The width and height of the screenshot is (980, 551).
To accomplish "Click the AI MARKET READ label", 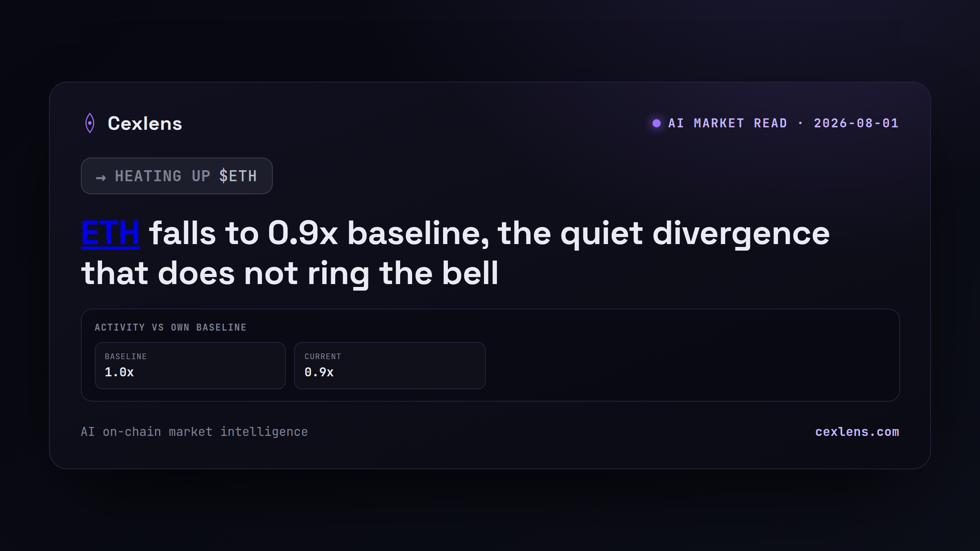I will coord(728,123).
